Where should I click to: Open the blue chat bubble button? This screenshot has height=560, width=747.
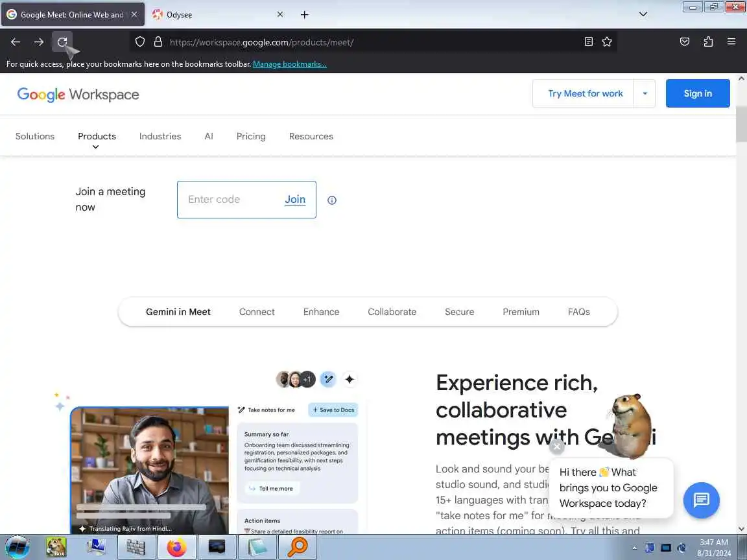coord(701,500)
